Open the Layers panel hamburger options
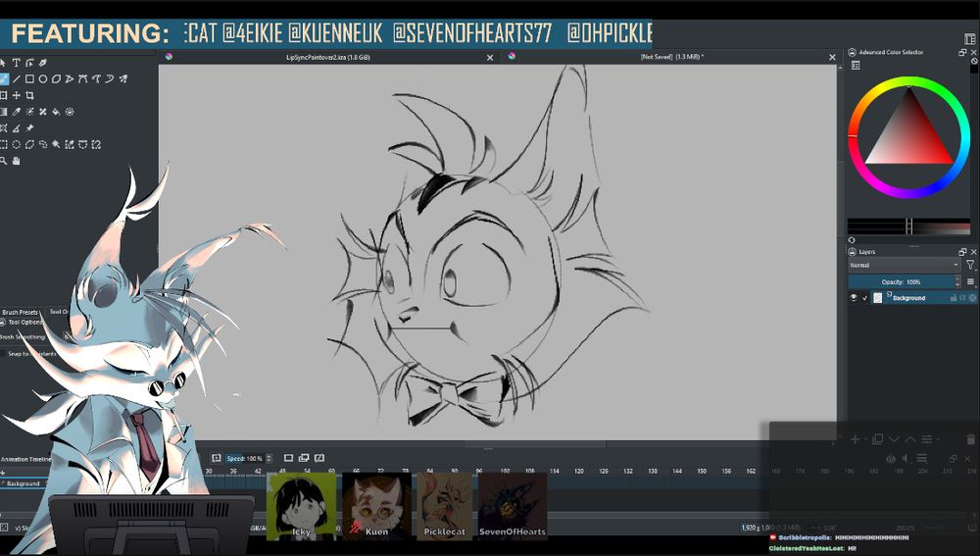The image size is (980, 556). [970, 282]
